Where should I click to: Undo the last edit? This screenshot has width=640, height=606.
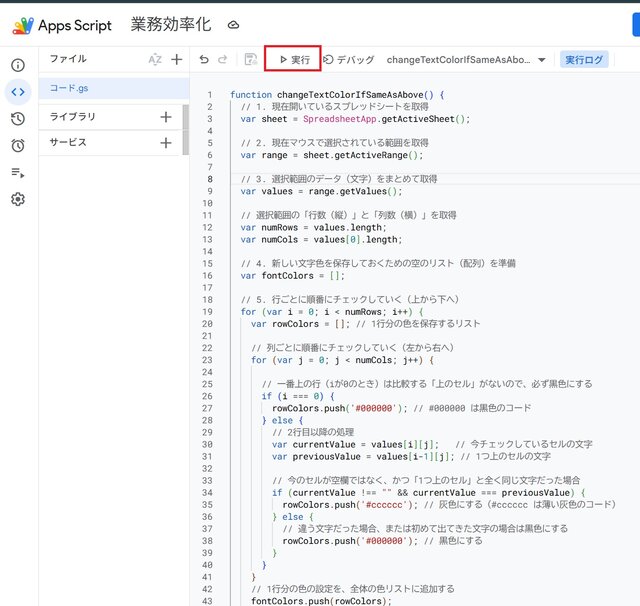point(204,60)
